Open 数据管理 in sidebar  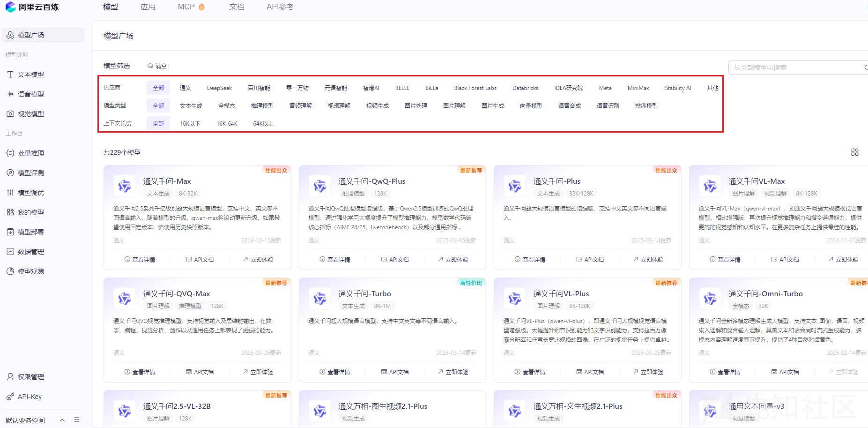[x=31, y=252]
